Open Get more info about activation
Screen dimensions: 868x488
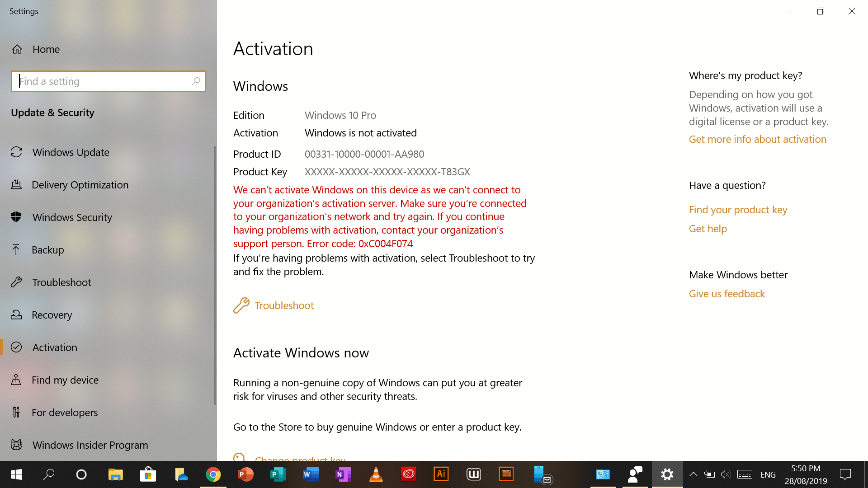[x=757, y=139]
